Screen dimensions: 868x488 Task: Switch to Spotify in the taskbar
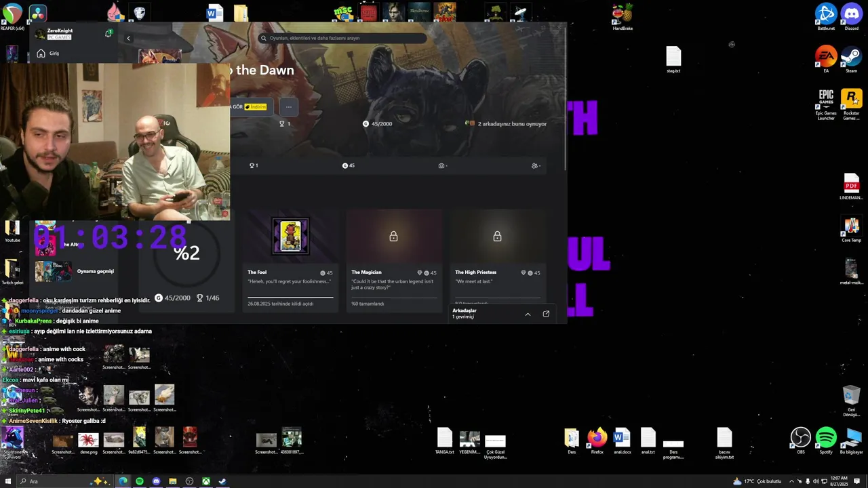point(140,481)
